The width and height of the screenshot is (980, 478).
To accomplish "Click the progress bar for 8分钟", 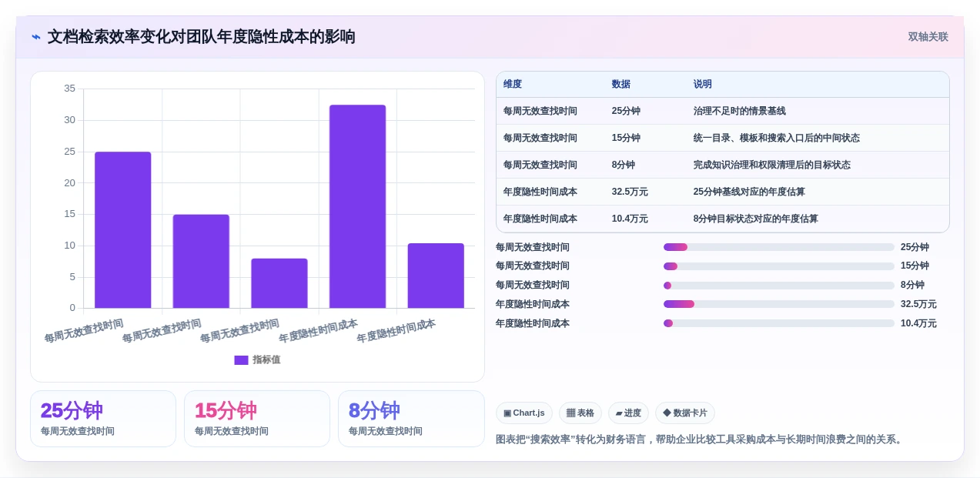I will click(779, 286).
